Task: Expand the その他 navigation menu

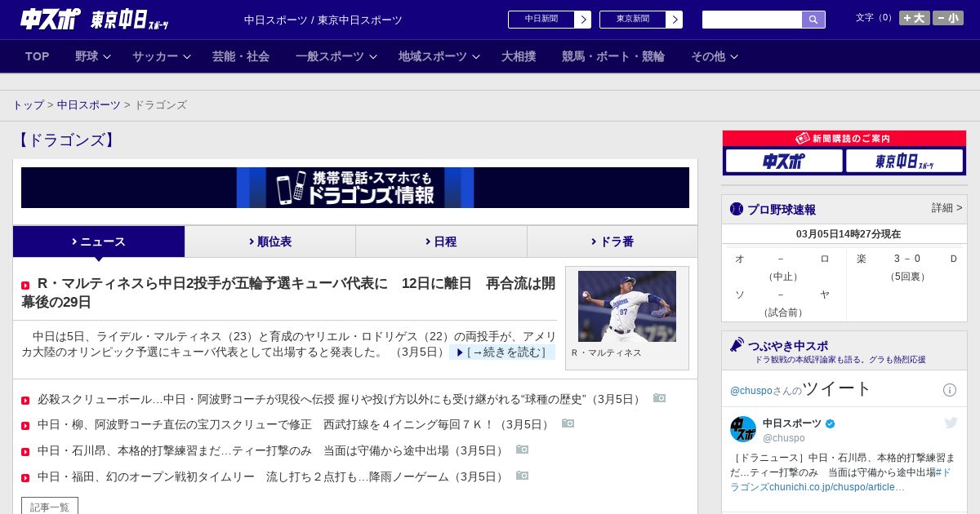Action: [715, 56]
